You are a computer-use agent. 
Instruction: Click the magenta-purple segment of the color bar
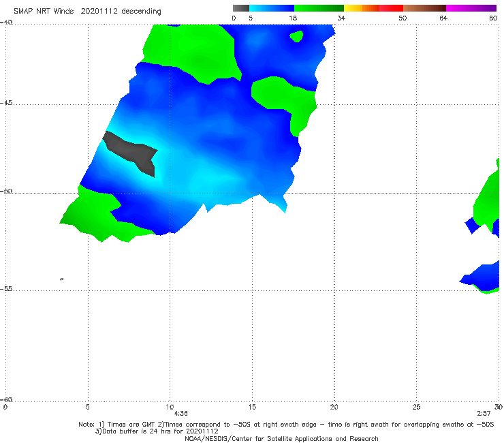pyautogui.click(x=471, y=8)
